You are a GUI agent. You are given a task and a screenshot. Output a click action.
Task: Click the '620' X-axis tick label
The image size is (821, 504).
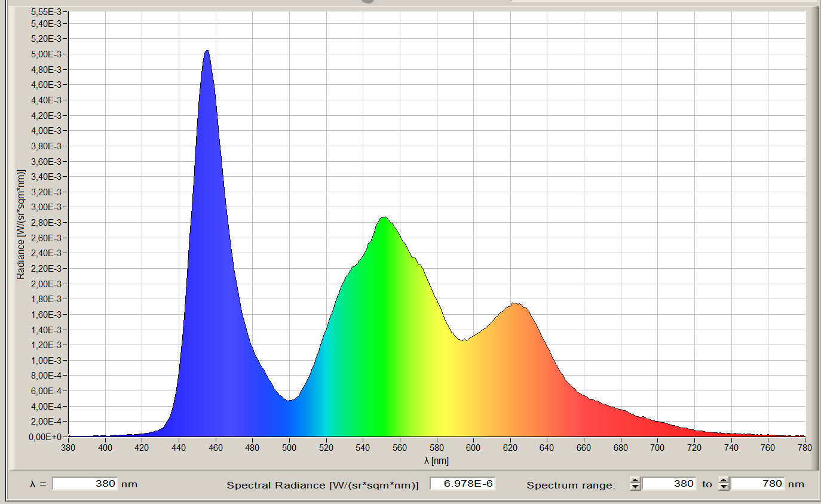coord(510,447)
